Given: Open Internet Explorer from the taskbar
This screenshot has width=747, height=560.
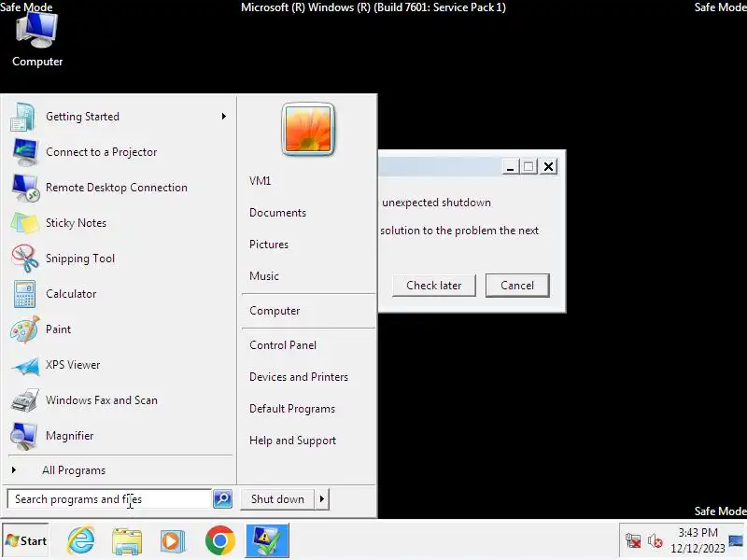Looking at the screenshot, I should click(81, 540).
